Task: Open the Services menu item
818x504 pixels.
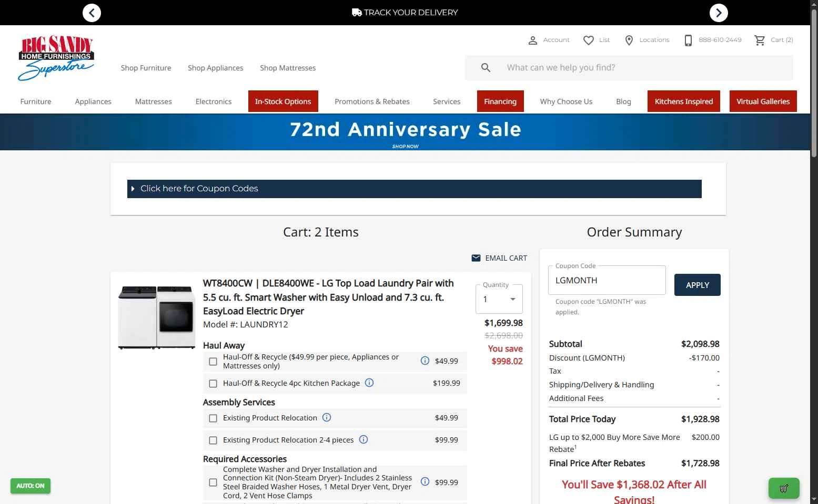Action: click(447, 101)
